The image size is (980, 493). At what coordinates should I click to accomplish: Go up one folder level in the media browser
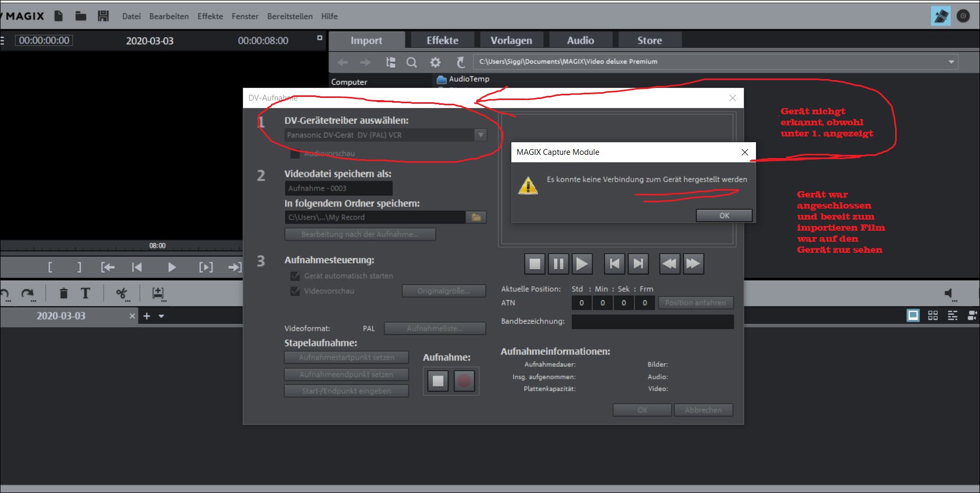[460, 62]
